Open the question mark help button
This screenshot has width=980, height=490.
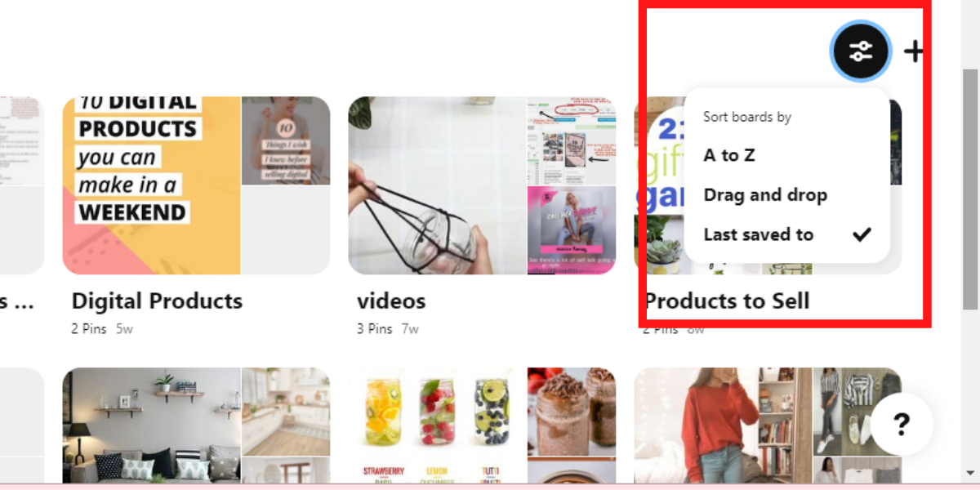pyautogui.click(x=902, y=424)
